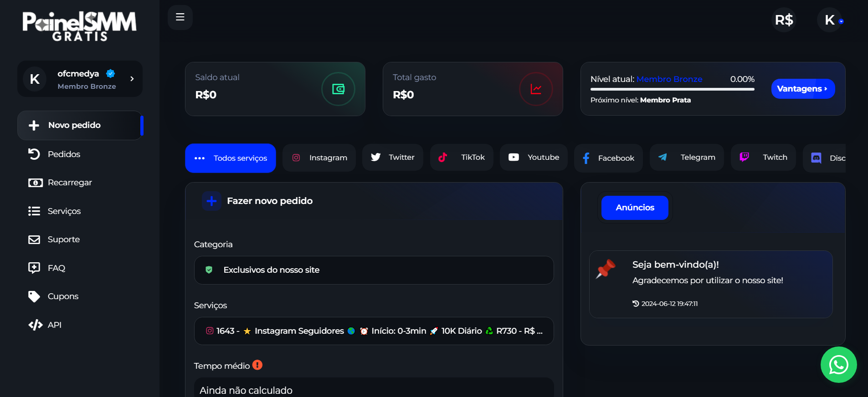Screen dimensions: 868x397
Task: Open the R$ currency selector
Action: click(x=784, y=20)
